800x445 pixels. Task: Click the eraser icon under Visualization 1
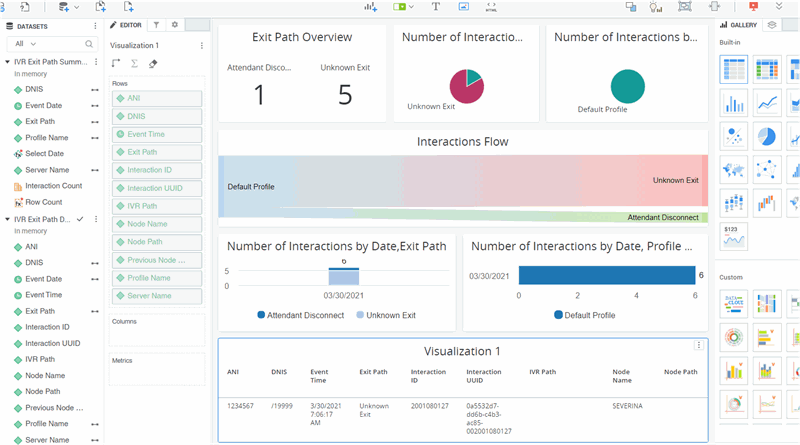[x=153, y=64]
